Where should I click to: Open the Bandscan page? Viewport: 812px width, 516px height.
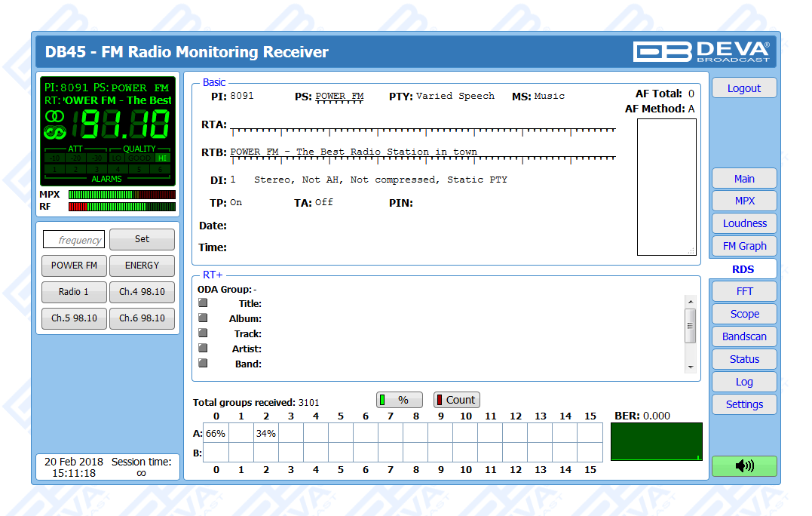pyautogui.click(x=743, y=336)
